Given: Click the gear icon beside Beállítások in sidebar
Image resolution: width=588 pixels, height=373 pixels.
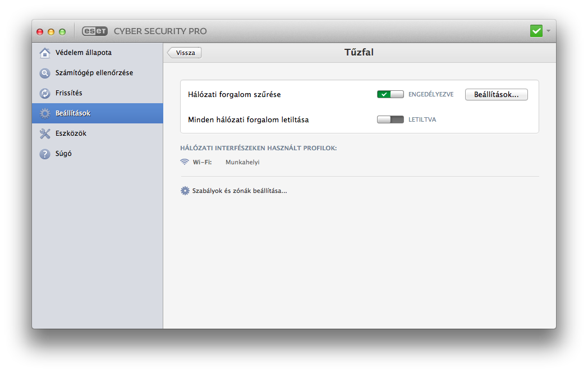Looking at the screenshot, I should (45, 114).
